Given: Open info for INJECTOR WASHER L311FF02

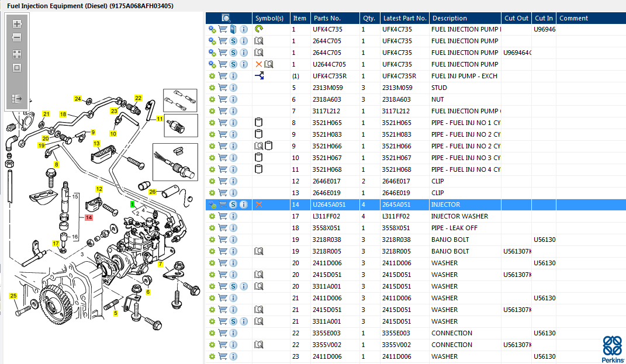Looking at the screenshot, I should 233,216.
